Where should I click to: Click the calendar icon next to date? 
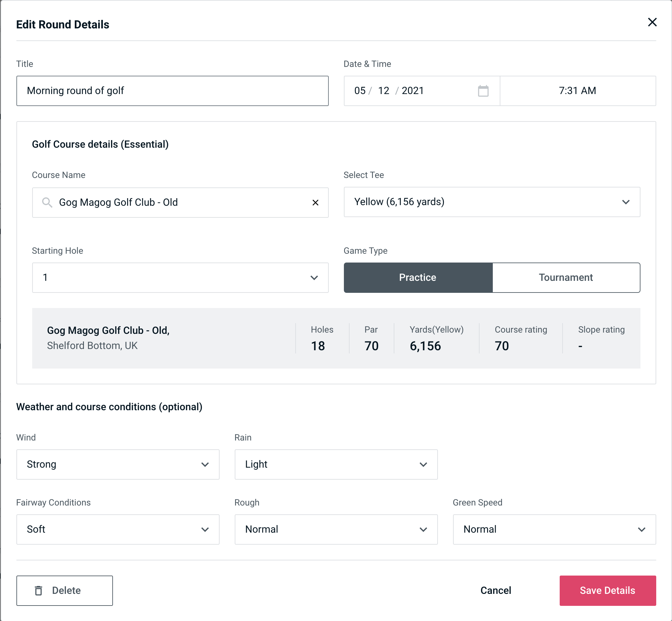click(483, 91)
